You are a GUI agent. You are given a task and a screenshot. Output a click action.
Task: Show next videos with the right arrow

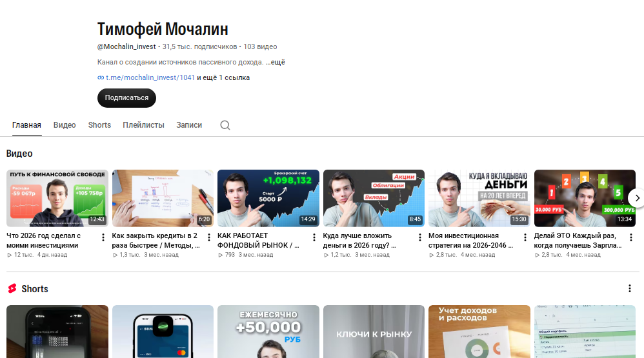[637, 198]
